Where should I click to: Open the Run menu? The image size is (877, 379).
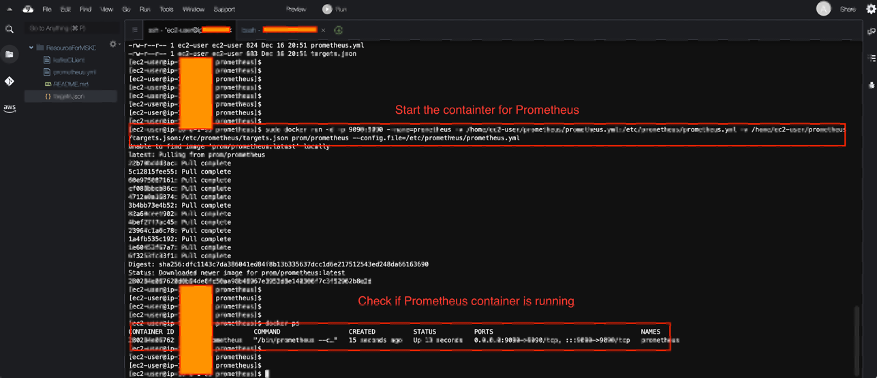[x=144, y=10]
